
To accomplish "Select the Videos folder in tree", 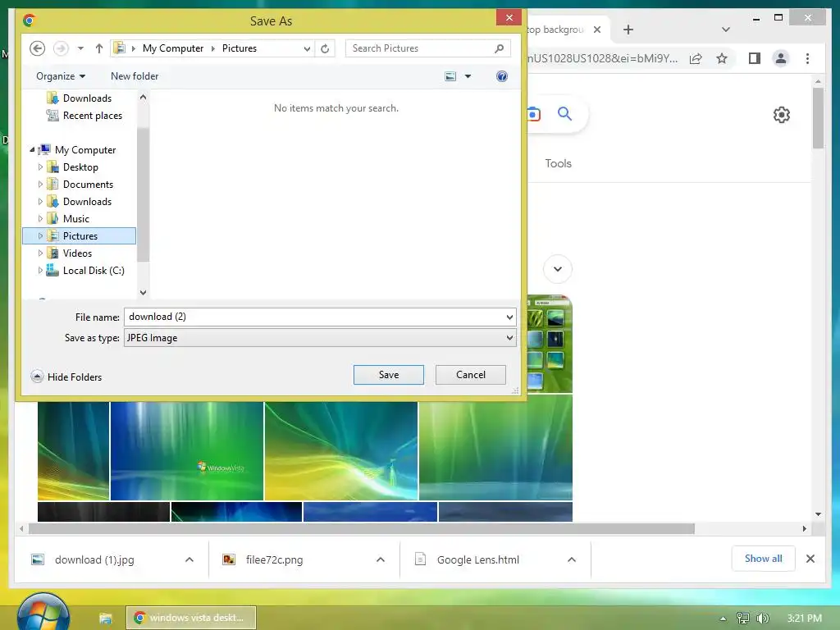I will click(x=77, y=253).
